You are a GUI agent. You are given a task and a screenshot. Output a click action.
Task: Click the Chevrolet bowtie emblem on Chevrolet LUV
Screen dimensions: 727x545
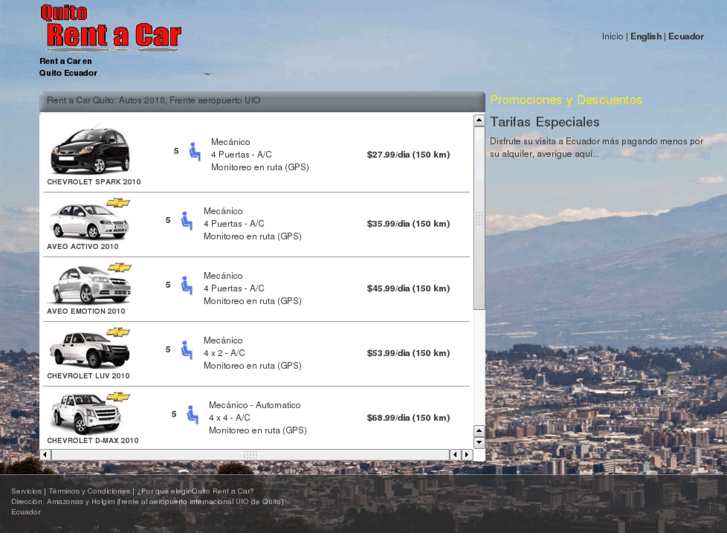click(x=118, y=332)
